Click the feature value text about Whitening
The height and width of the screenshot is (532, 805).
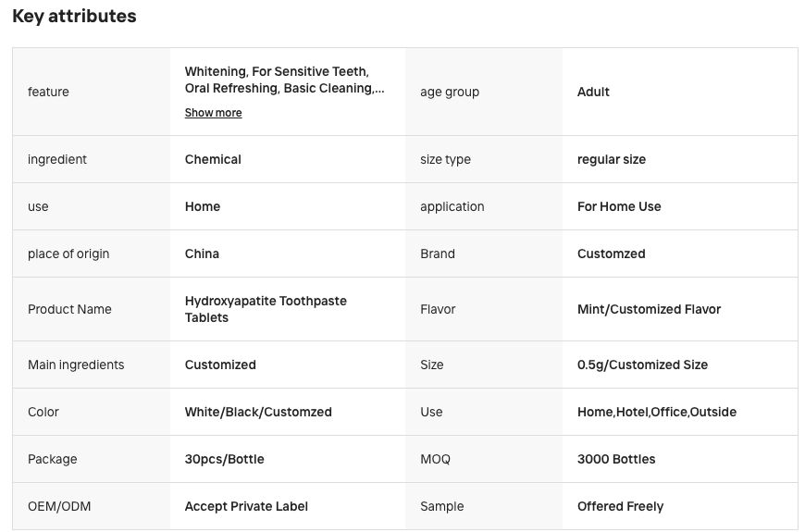point(284,80)
